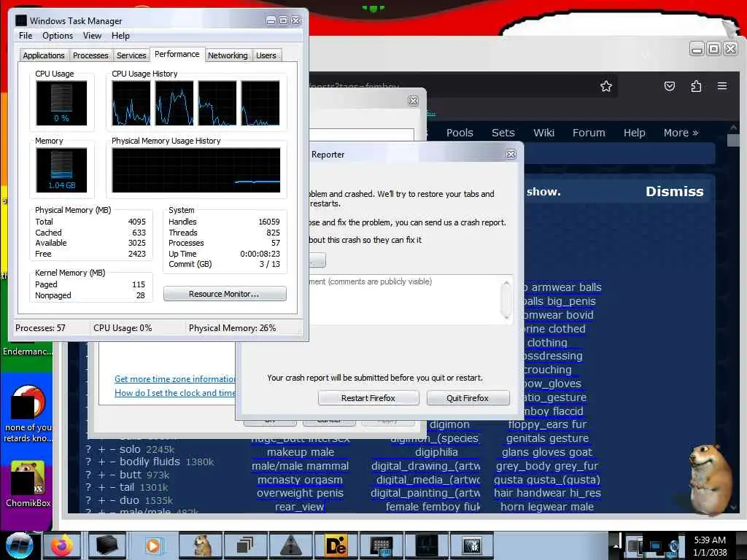Click inside the crash comment text box
This screenshot has height=560, width=747.
tap(405, 300)
